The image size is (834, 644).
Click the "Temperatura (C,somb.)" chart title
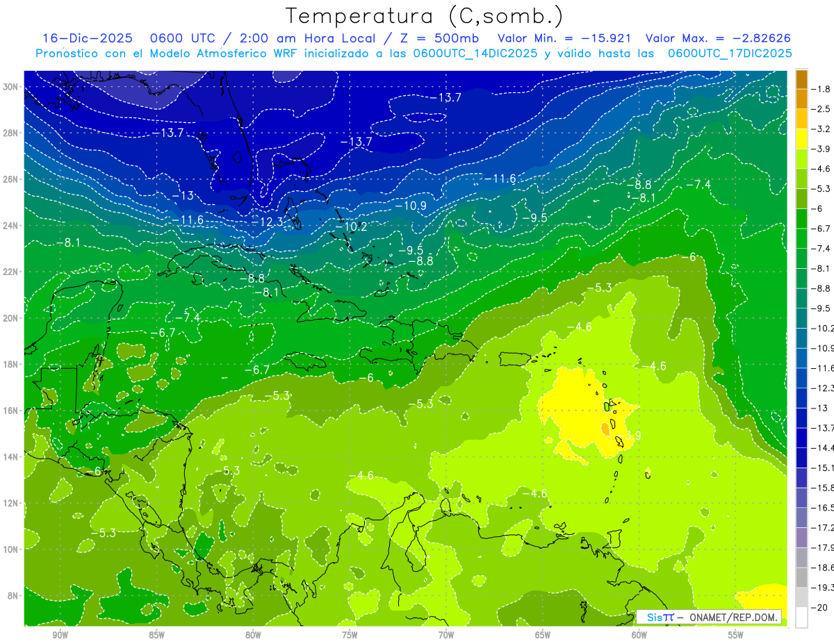click(425, 16)
